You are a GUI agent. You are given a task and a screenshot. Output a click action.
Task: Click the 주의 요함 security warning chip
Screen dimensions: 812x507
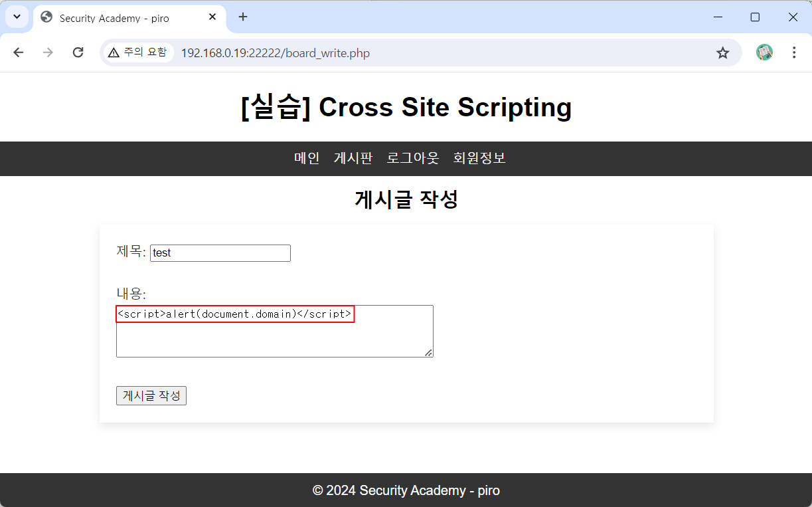coord(138,52)
